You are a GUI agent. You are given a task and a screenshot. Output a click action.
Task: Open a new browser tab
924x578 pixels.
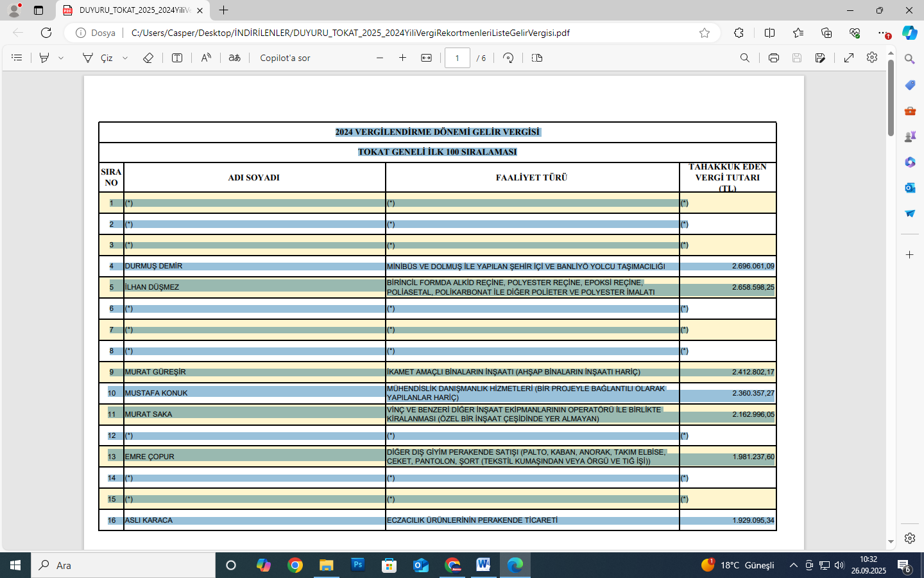point(223,10)
